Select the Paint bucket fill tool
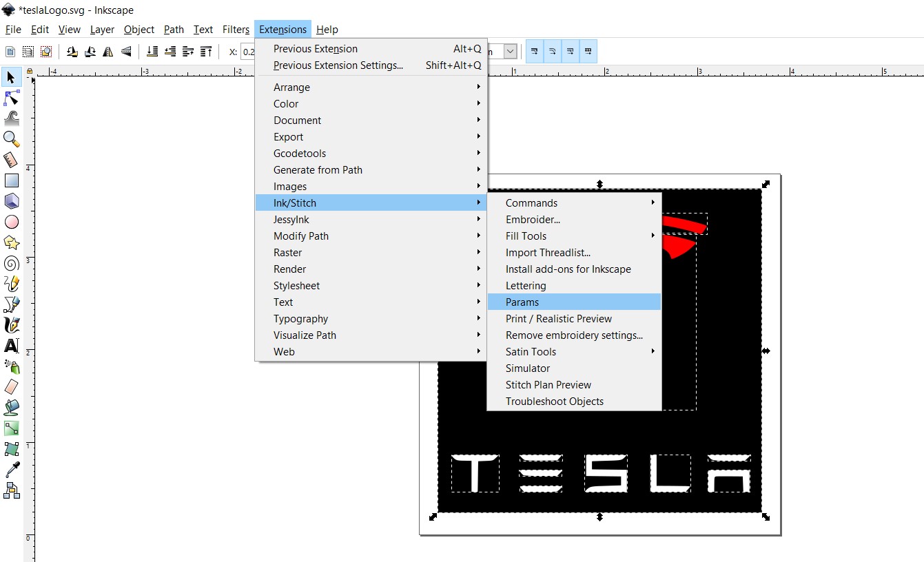The image size is (924, 562). (11, 408)
